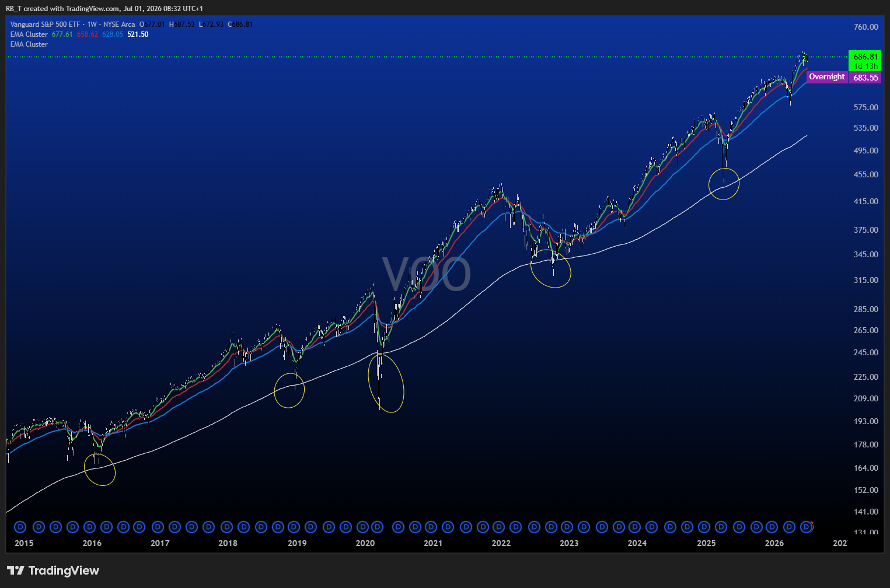Click the close price C686.81 in legend
Image resolution: width=890 pixels, height=588 pixels.
(x=240, y=24)
